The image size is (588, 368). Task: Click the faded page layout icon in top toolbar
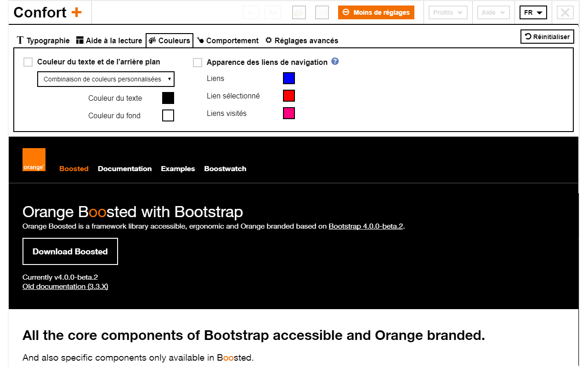(x=323, y=12)
